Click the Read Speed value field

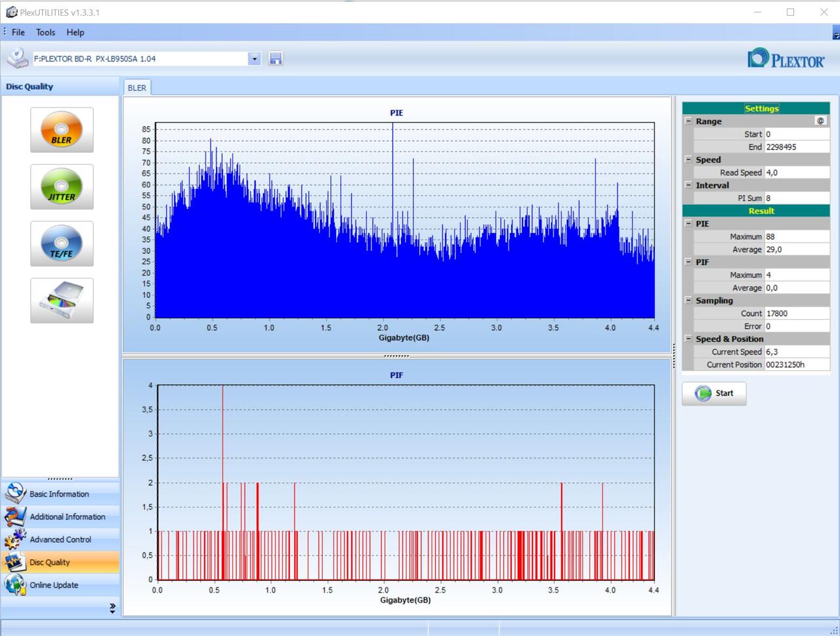point(797,173)
